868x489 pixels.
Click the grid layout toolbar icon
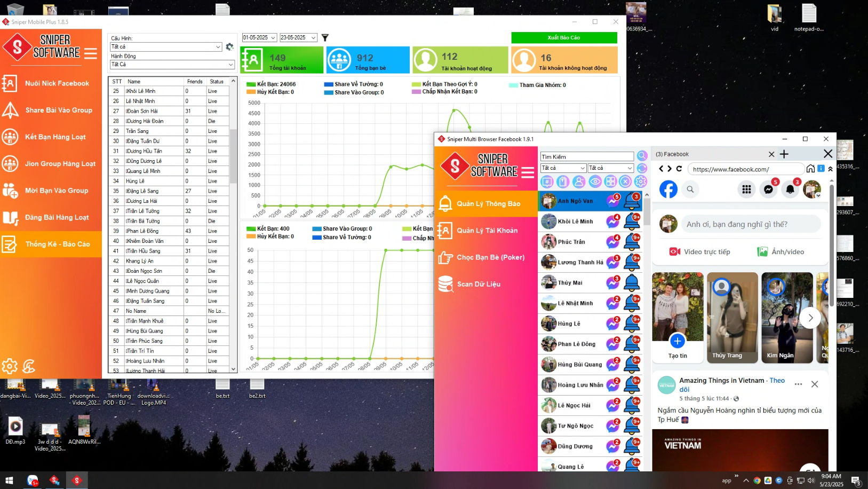610,182
